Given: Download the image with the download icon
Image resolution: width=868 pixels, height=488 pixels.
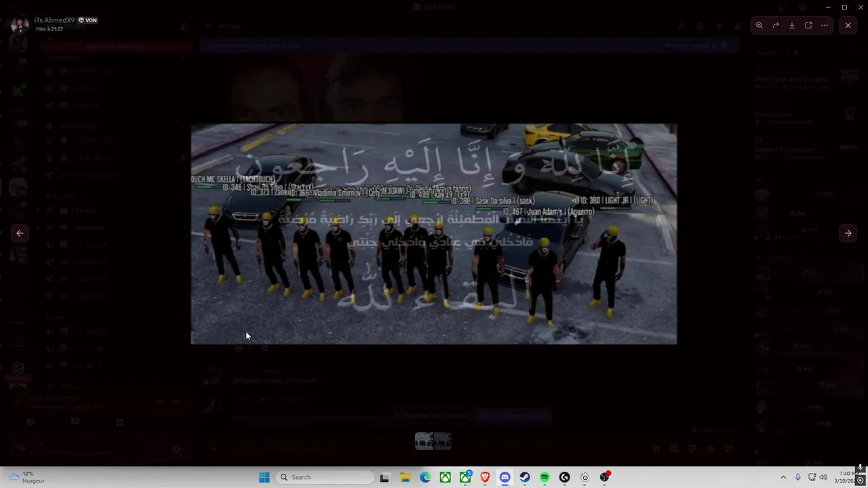Looking at the screenshot, I should 792,25.
